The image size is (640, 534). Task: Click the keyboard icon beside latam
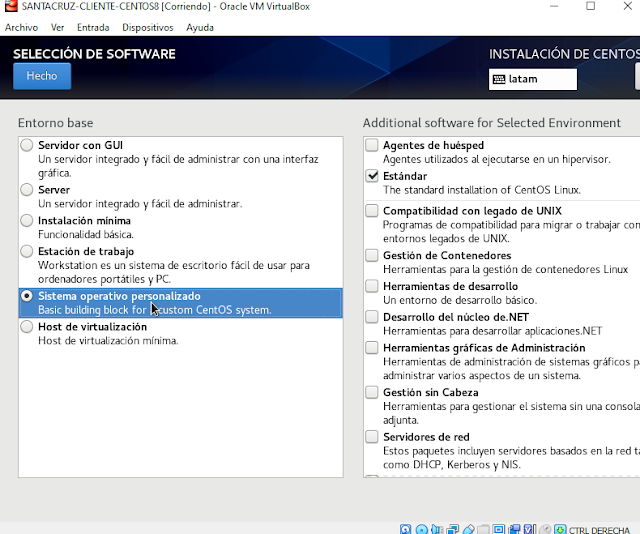pos(499,79)
